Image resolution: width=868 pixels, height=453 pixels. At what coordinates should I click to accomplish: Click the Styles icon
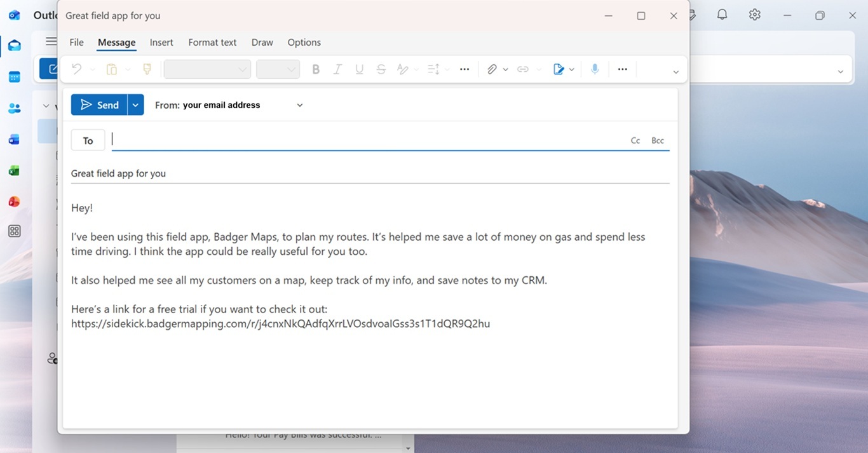coord(402,69)
